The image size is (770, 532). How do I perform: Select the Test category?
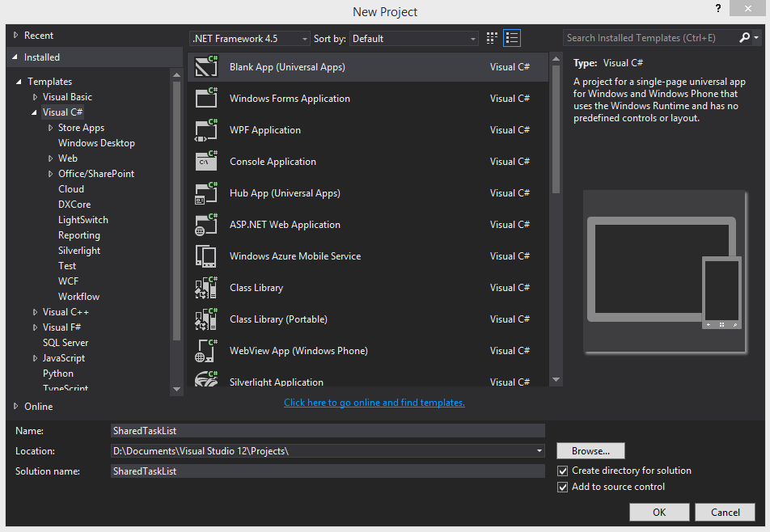67,265
